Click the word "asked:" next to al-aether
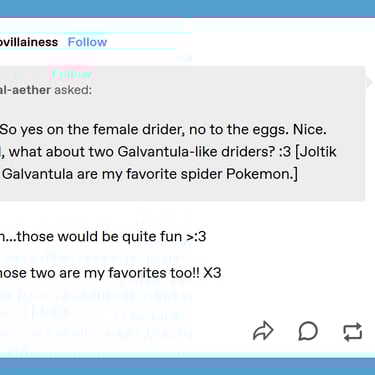This screenshot has height=375, width=375. pyautogui.click(x=73, y=90)
